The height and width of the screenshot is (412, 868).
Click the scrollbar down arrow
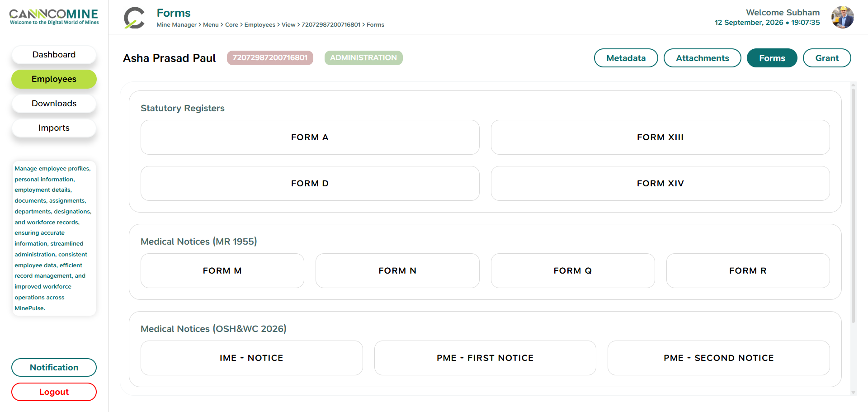[x=853, y=393]
